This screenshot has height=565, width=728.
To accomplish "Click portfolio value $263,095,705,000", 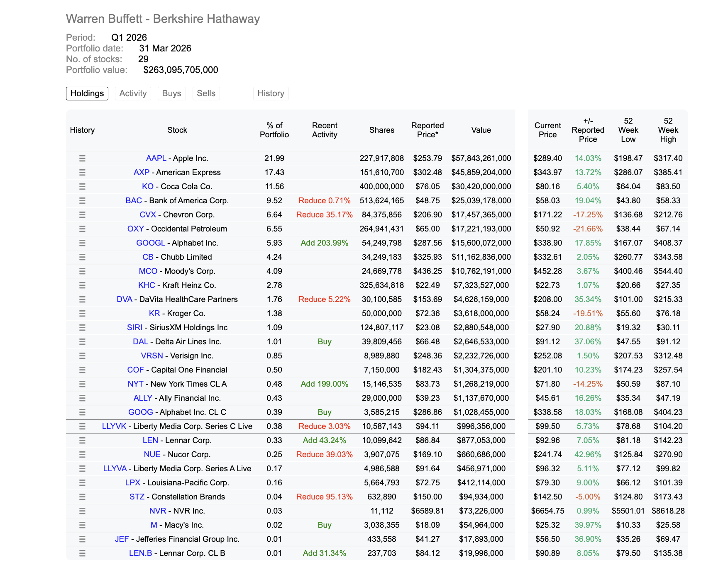I will 181,70.
